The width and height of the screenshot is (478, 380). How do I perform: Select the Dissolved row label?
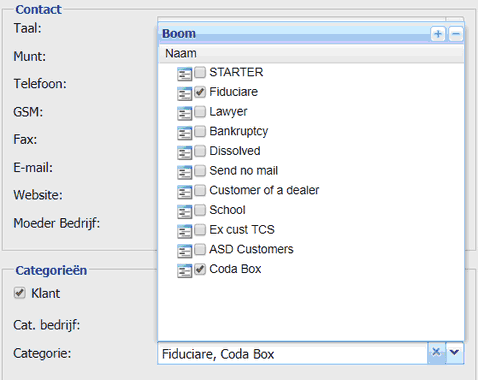click(235, 151)
